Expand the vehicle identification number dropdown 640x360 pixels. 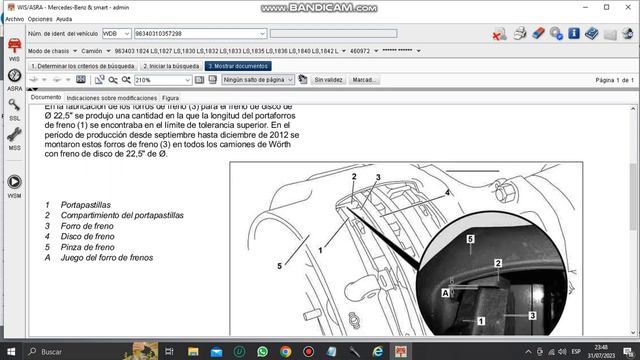click(x=262, y=33)
